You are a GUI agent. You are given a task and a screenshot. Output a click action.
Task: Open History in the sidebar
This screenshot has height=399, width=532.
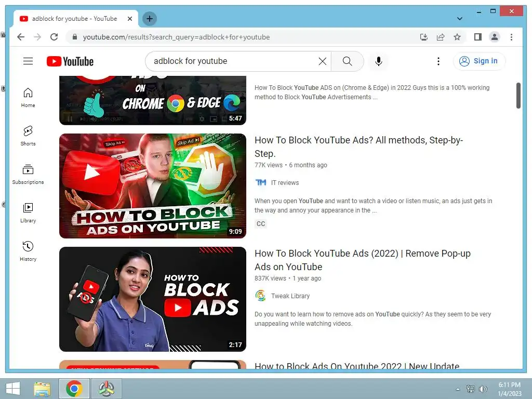pyautogui.click(x=28, y=251)
